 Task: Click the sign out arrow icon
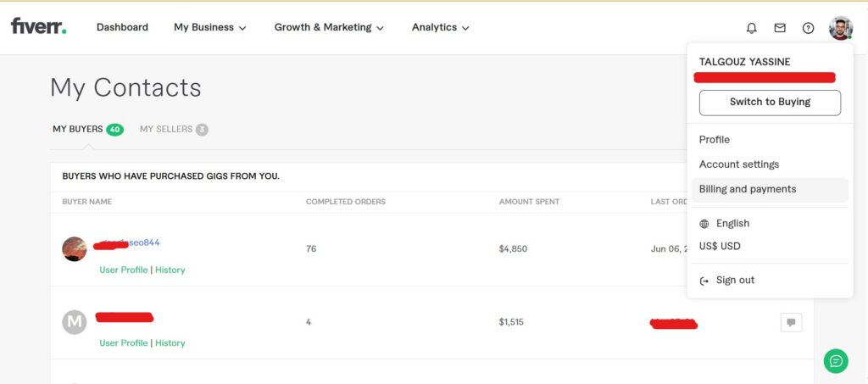[704, 281]
